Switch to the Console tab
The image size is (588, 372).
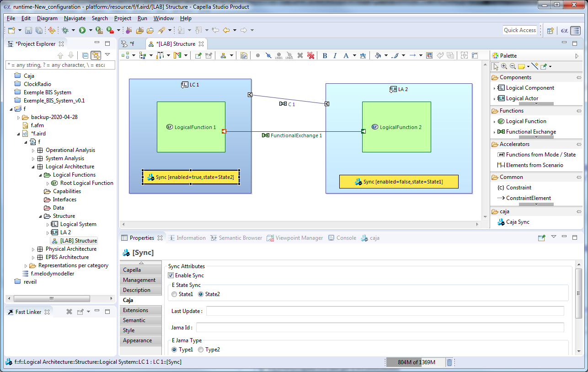tap(342, 238)
